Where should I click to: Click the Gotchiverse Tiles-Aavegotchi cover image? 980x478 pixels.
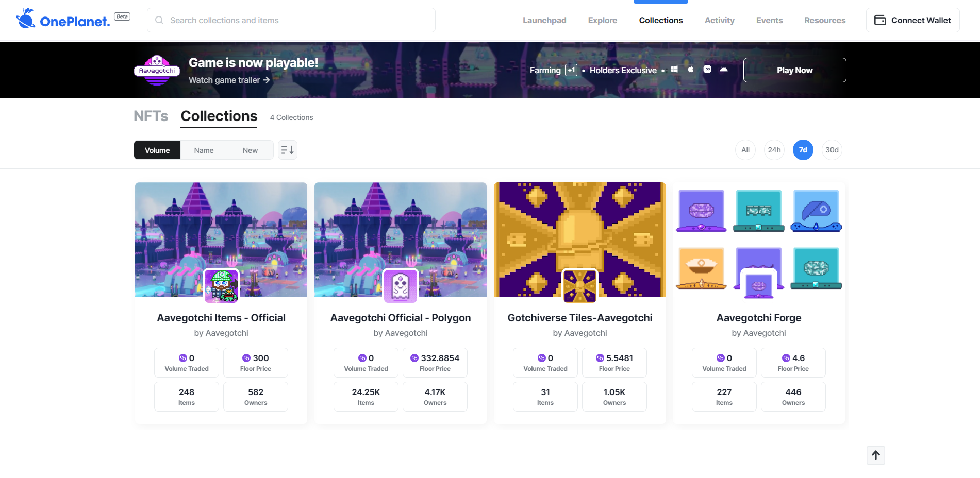[580, 240]
